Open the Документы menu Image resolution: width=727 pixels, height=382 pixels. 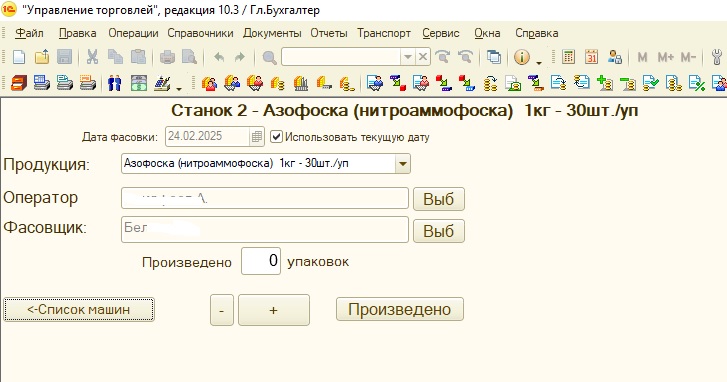(x=272, y=33)
